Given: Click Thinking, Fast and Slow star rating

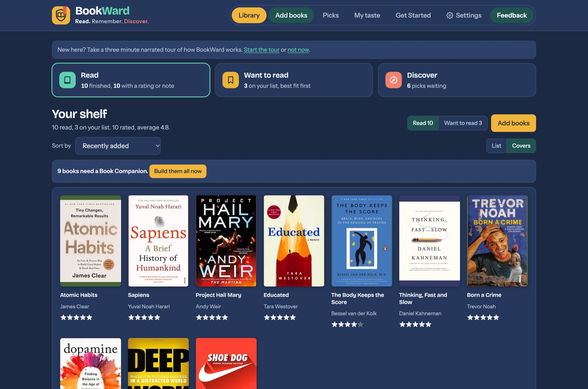Looking at the screenshot, I should (x=415, y=324).
